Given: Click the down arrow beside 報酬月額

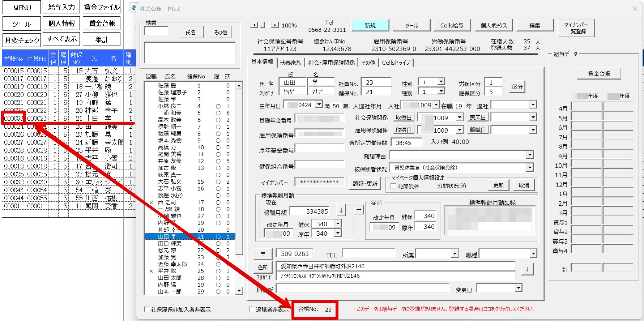Looking at the screenshot, I should (341, 210).
